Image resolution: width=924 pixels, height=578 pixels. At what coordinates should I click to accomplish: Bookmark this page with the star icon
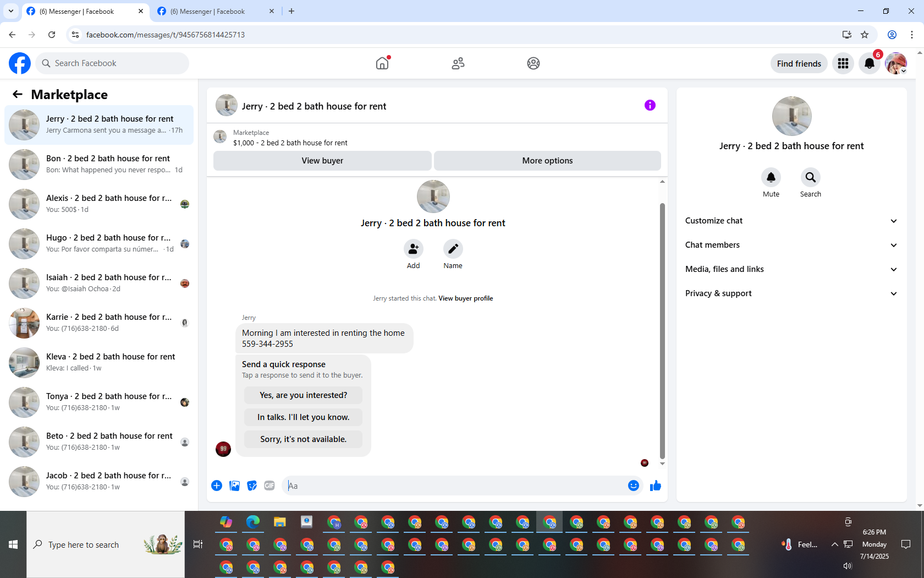[x=865, y=35]
